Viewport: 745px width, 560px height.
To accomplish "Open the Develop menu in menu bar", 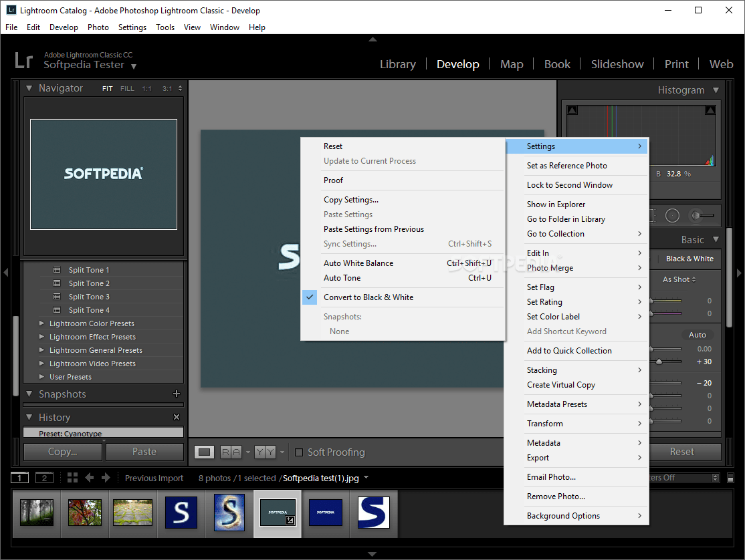I will (x=64, y=27).
